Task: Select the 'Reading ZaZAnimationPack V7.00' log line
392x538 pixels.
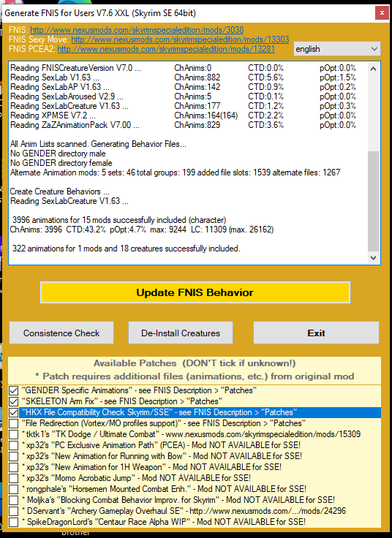Action: 183,125
